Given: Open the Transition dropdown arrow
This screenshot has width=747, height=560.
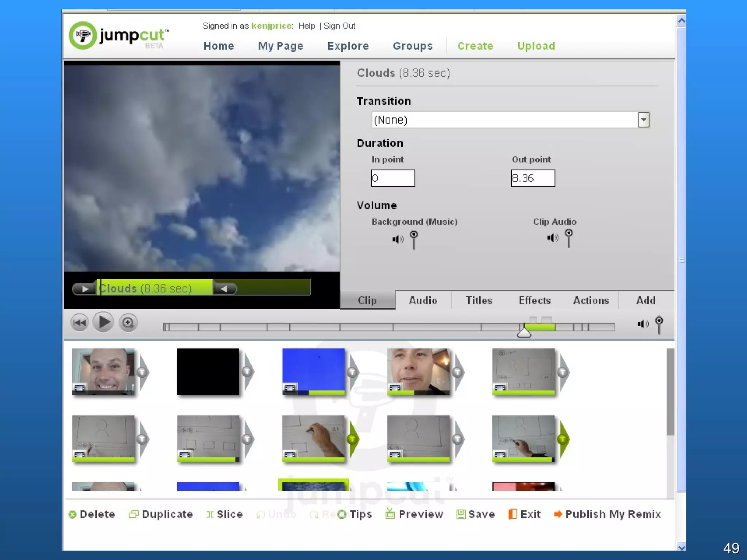Looking at the screenshot, I should [643, 120].
